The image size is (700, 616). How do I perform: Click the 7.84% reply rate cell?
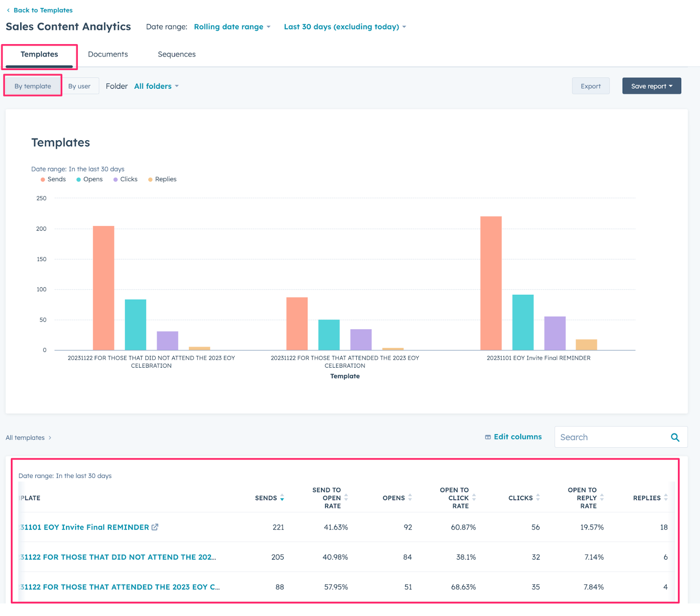594,587
